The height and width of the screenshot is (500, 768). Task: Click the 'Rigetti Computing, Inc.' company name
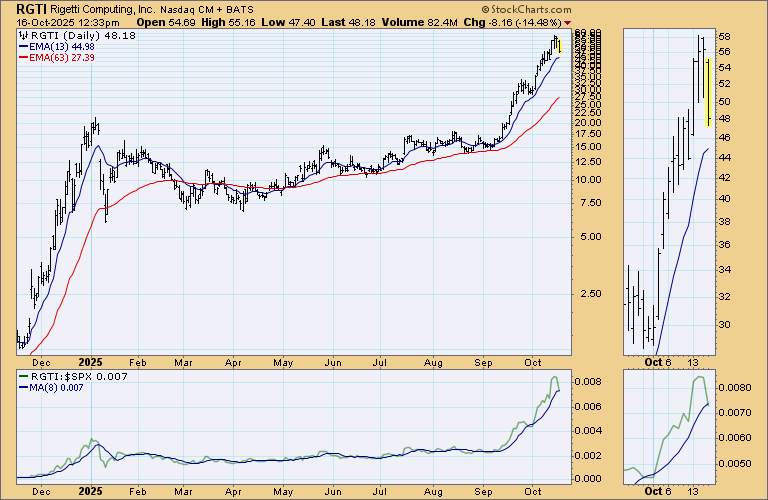click(102, 10)
